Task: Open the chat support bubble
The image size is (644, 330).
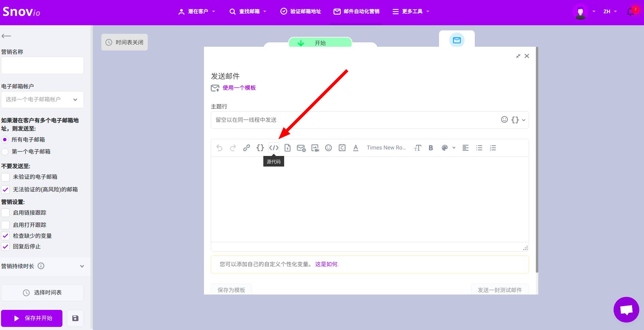Action: [x=626, y=310]
